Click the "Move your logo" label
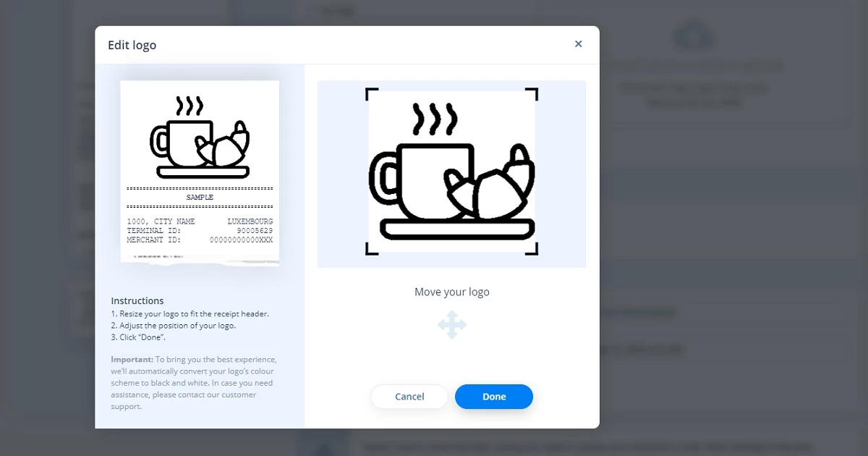868x456 pixels. [452, 292]
